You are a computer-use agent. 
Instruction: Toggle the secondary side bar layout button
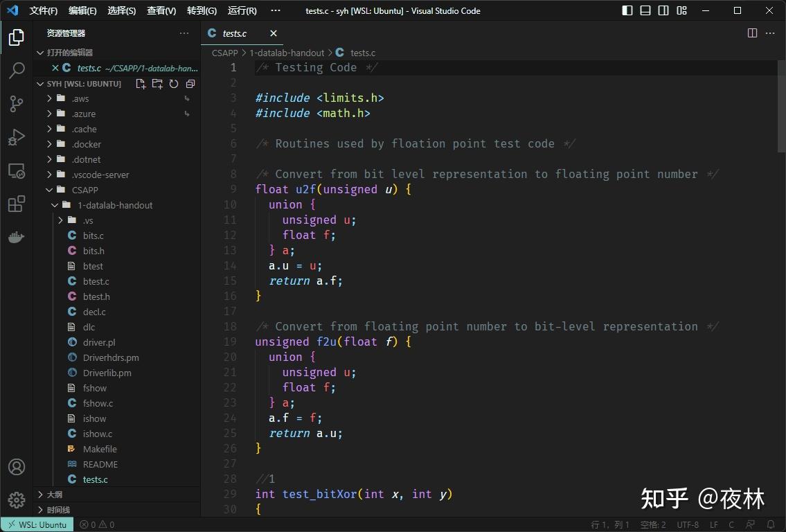[663, 10]
